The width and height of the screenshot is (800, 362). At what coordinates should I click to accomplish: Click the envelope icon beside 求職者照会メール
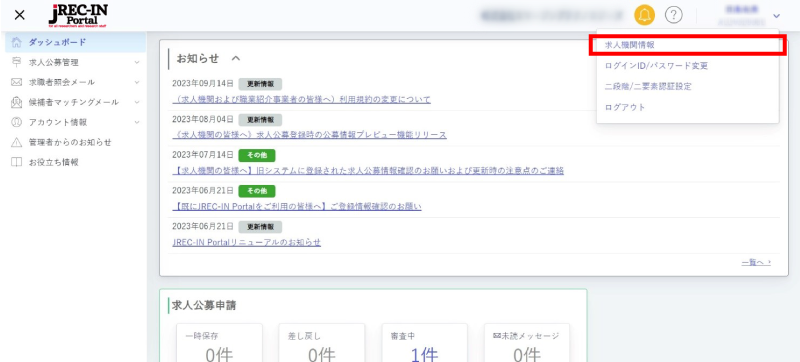point(17,82)
